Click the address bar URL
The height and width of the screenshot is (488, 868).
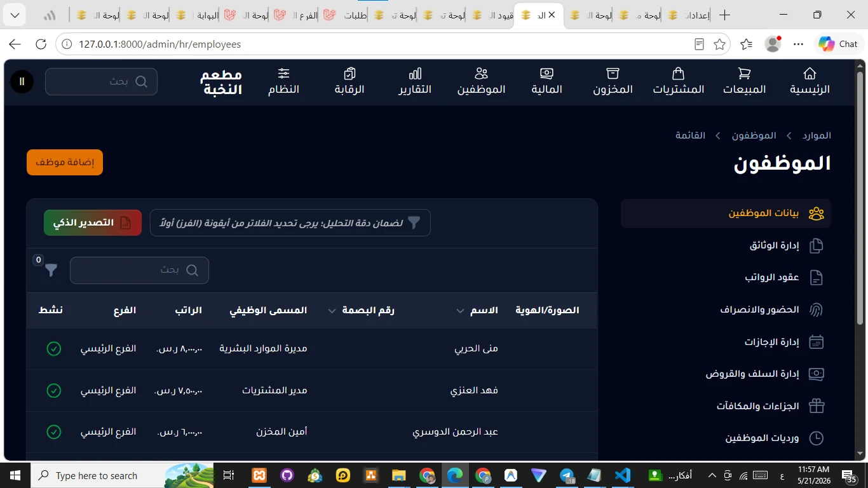point(159,44)
